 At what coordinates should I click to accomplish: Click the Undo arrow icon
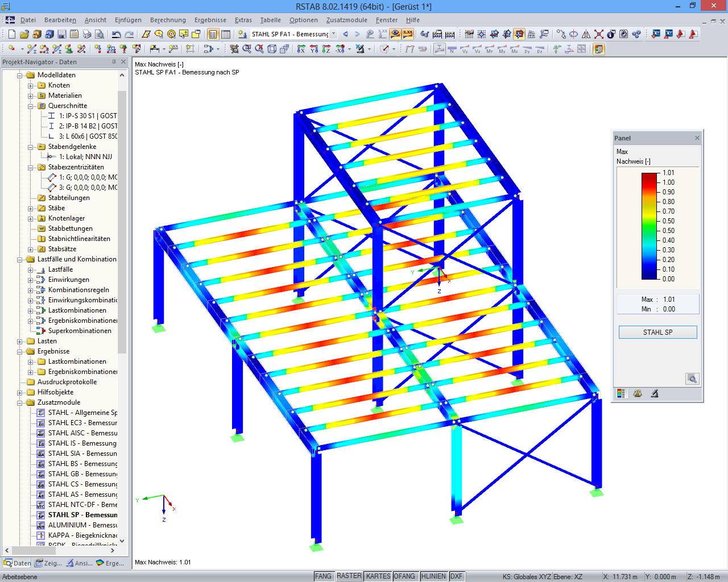[x=117, y=34]
